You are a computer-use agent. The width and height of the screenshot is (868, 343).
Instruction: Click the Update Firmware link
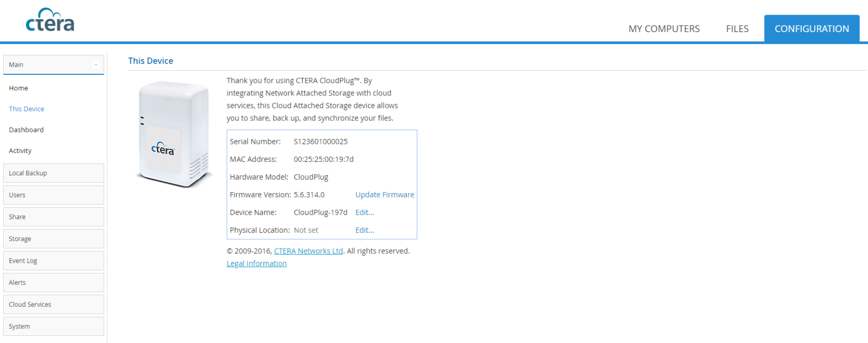click(385, 195)
